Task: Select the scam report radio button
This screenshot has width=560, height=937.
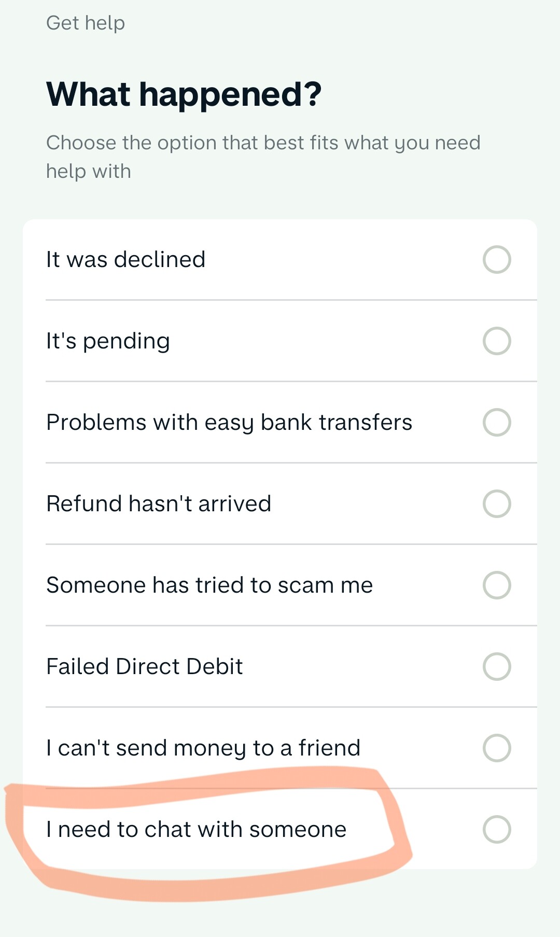Action: coord(497,585)
